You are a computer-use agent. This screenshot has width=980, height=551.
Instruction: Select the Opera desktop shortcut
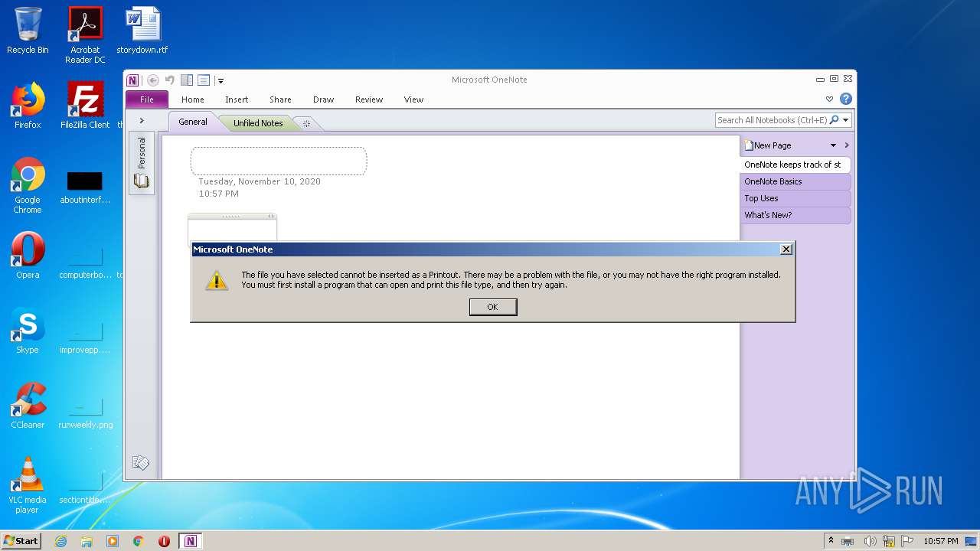click(28, 256)
